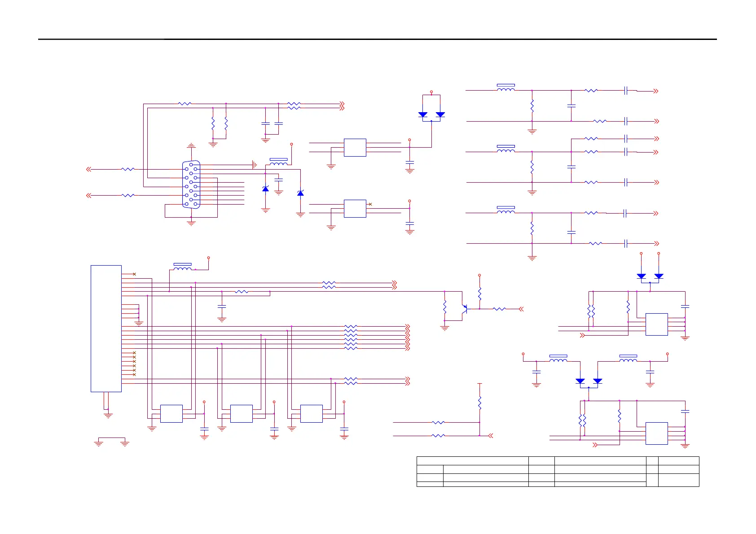
Task: Select the inverted ground symbol above the D-sub connector
Action: pyautogui.click(x=191, y=145)
